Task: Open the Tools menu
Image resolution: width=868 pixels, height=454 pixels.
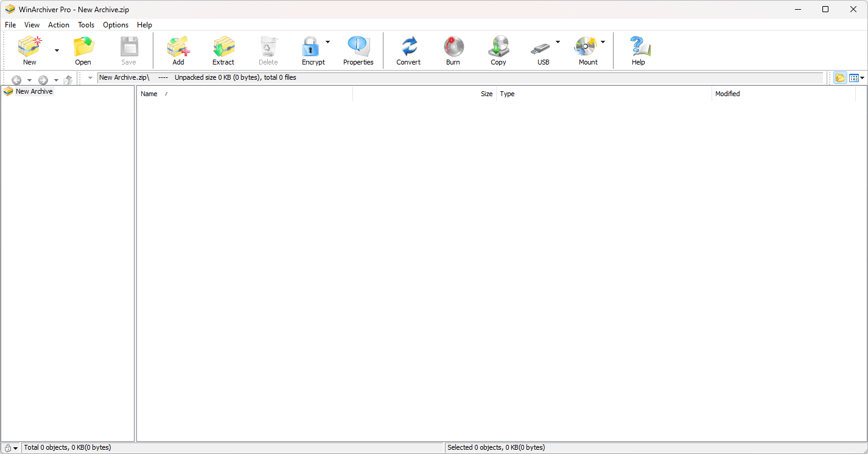Action: tap(86, 25)
